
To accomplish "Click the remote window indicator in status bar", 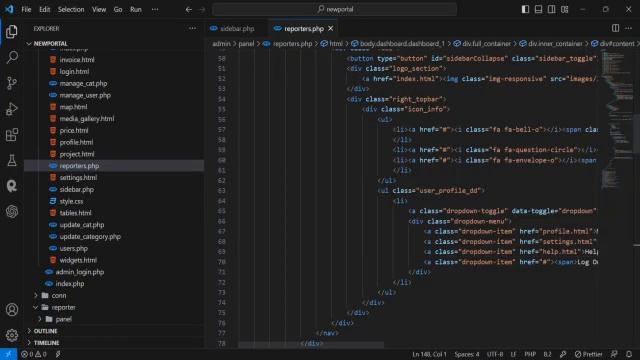I will (x=8, y=354).
